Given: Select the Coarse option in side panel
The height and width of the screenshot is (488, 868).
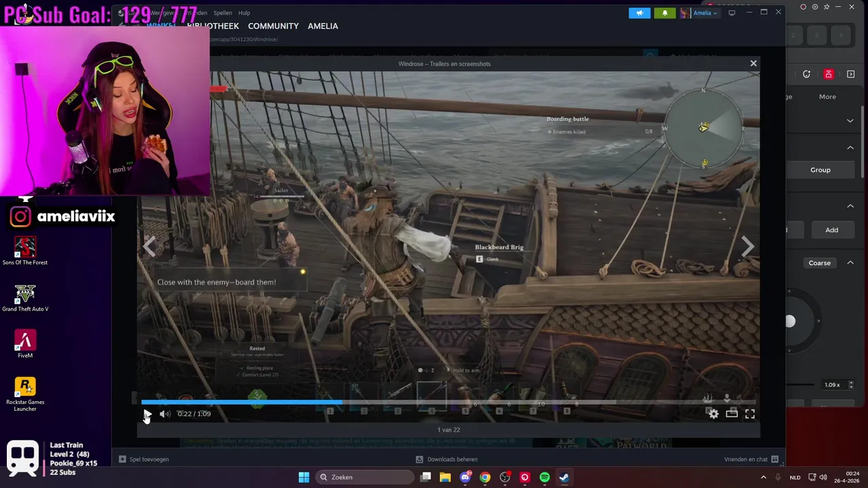Looking at the screenshot, I should [x=819, y=263].
